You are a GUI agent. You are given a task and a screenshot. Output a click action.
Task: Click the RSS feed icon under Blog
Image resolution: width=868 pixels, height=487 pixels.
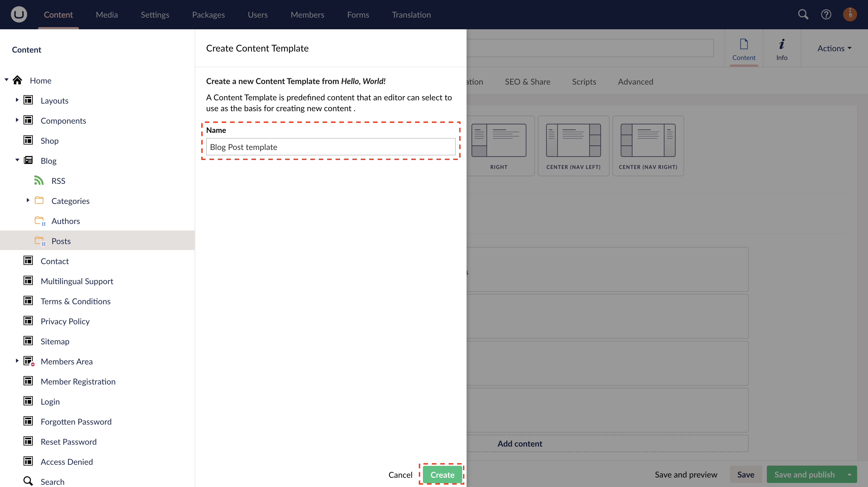coord(39,181)
